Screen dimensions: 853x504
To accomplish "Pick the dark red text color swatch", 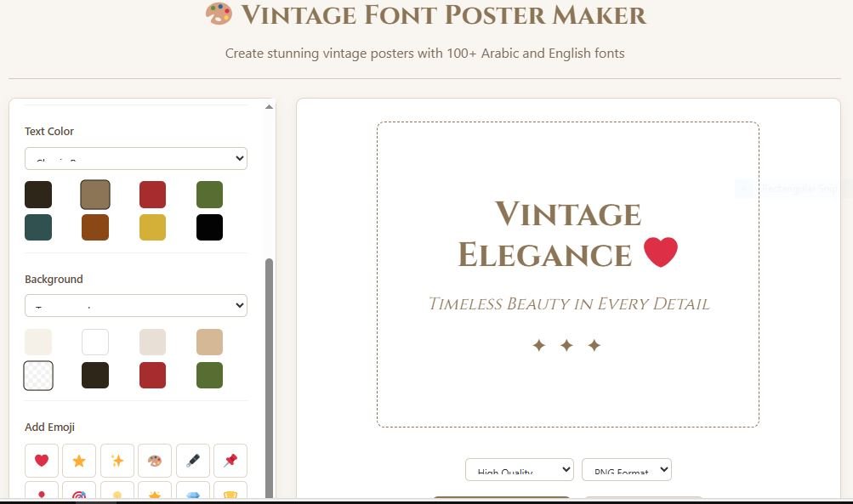I will pyautogui.click(x=152, y=195).
